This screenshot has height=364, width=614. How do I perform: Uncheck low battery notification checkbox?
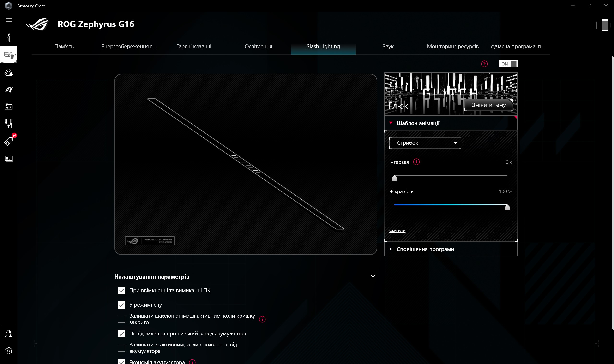[121, 334]
